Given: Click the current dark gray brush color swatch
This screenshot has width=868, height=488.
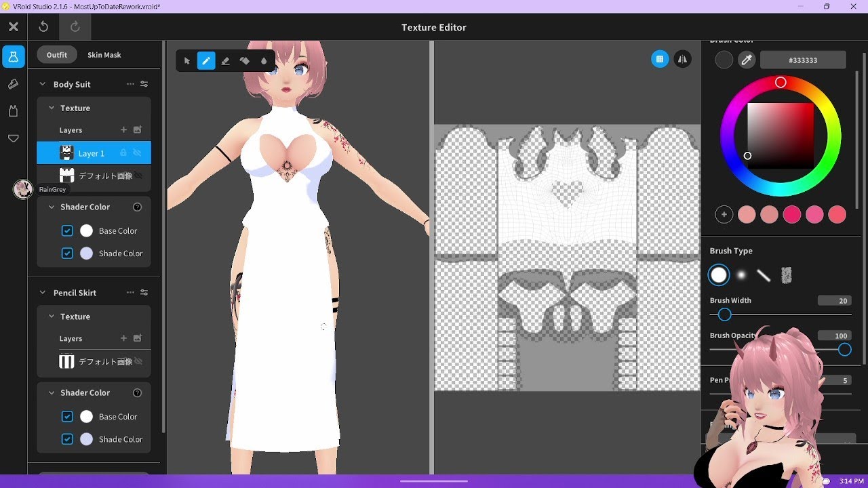Looking at the screenshot, I should click(x=724, y=60).
